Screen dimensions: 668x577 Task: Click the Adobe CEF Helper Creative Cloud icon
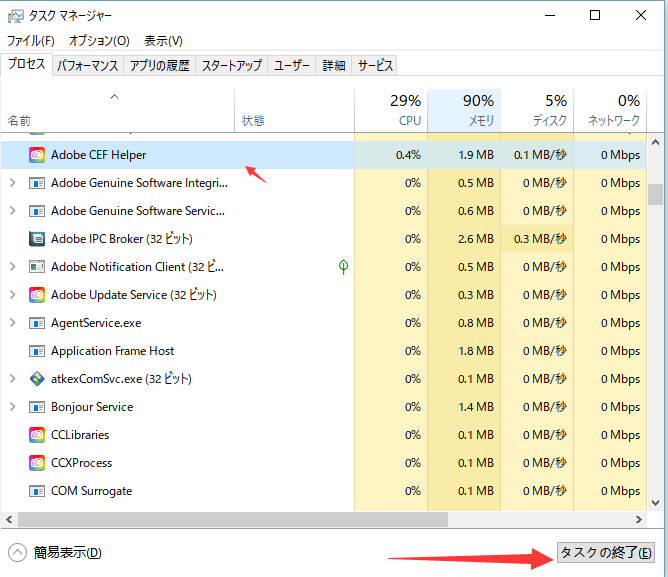37,155
